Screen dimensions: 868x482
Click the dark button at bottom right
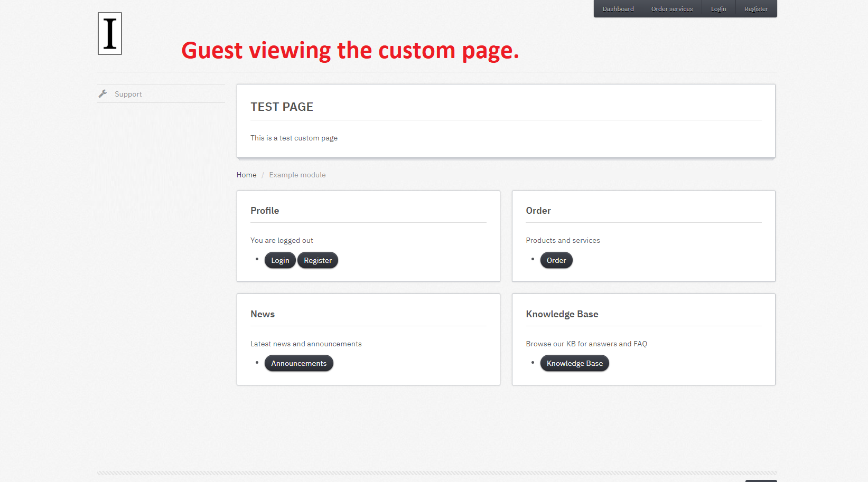(x=761, y=480)
